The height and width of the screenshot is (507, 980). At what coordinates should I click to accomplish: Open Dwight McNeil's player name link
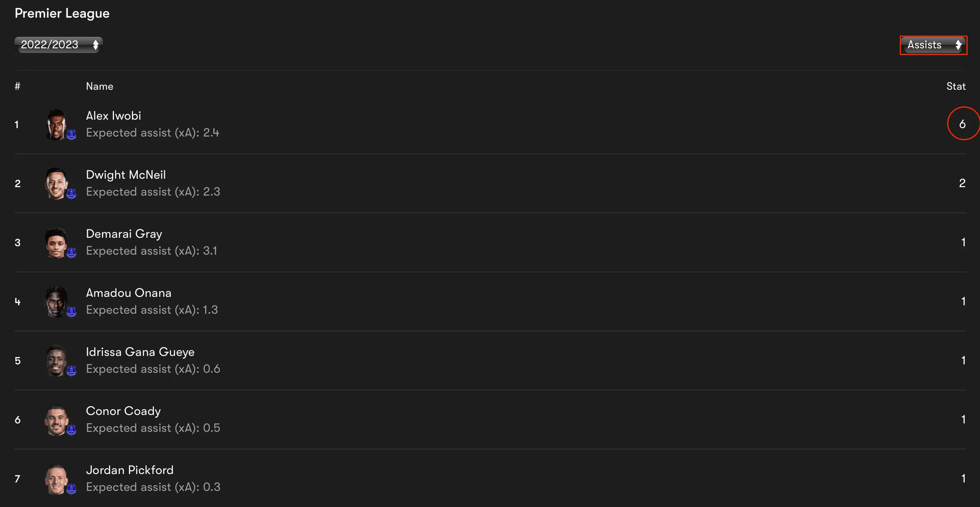tap(126, 175)
